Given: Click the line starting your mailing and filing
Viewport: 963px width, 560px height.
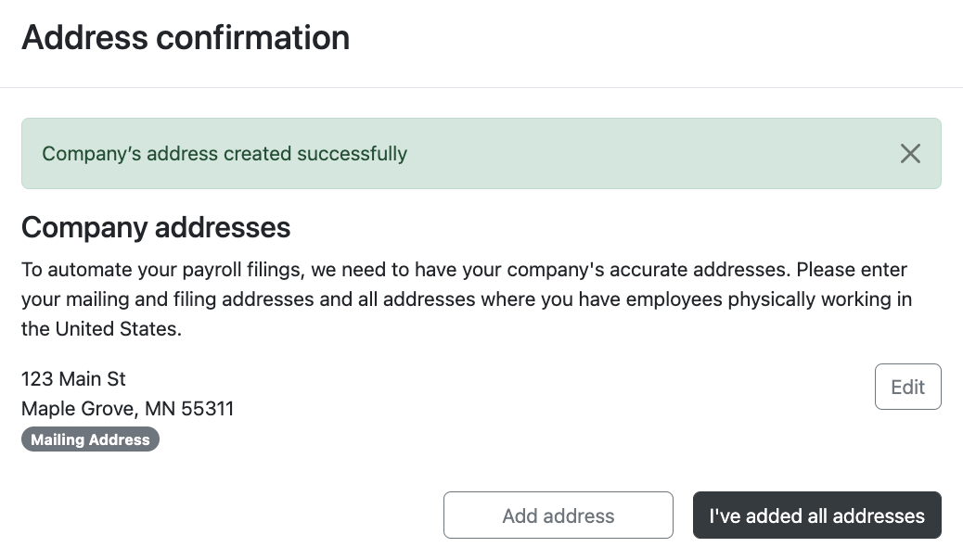Looking at the screenshot, I should [466, 299].
